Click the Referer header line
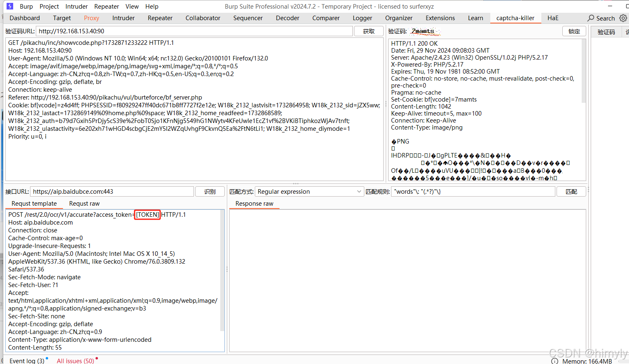Image resolution: width=629 pixels, height=364 pixels. 105,97
